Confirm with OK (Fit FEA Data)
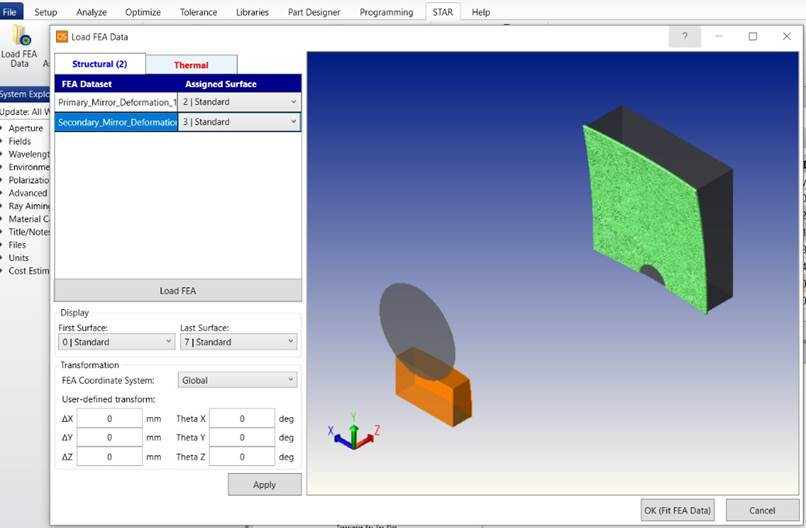The height and width of the screenshot is (528, 806). 678,510
